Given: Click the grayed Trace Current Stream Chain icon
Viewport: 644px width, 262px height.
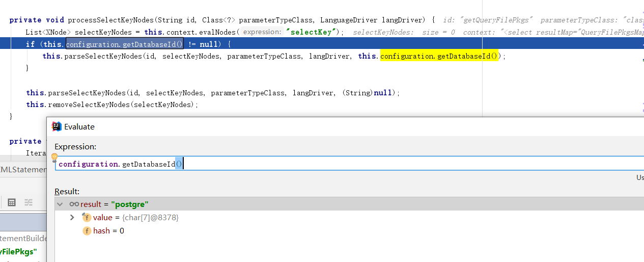Looking at the screenshot, I should (x=29, y=202).
